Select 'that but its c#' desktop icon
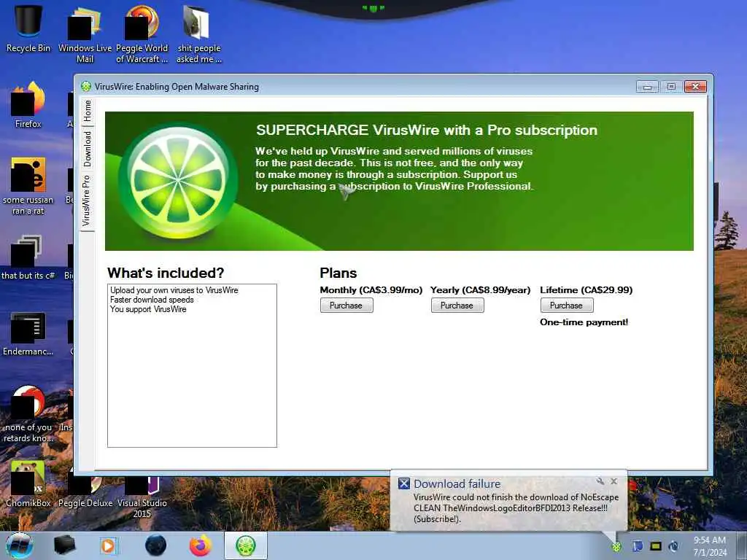The image size is (747, 560). click(28, 257)
